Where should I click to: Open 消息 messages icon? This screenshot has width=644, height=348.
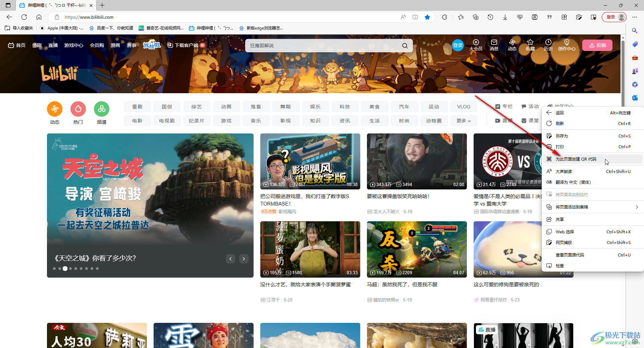(494, 45)
